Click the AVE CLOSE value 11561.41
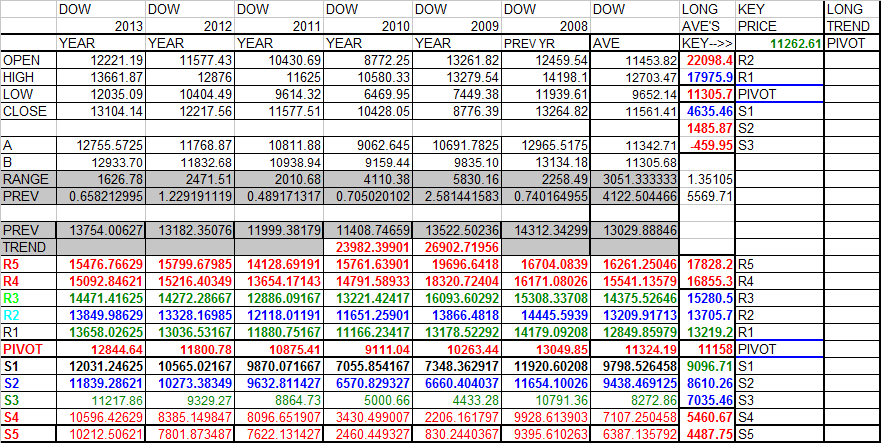The height and width of the screenshot is (443, 881). pyautogui.click(x=635, y=111)
